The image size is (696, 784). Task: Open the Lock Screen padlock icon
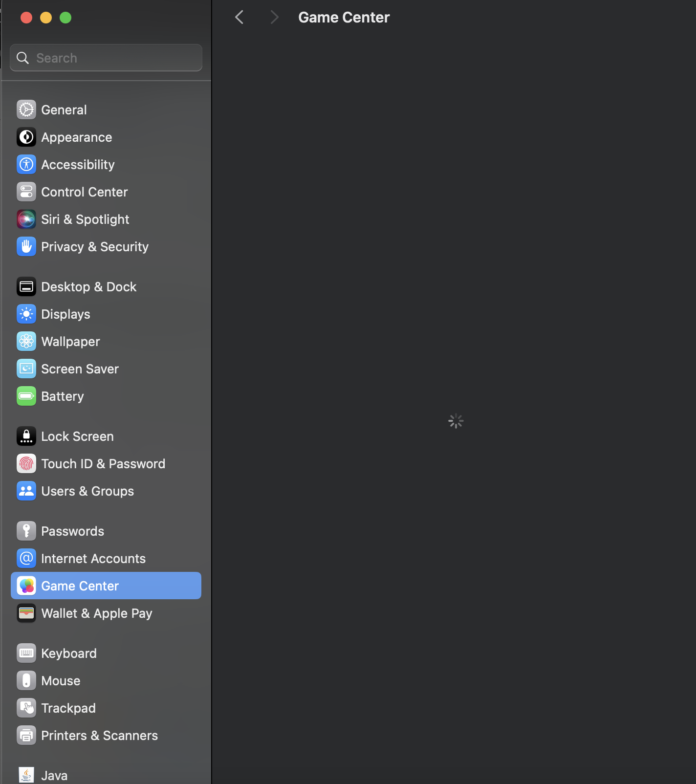click(26, 436)
